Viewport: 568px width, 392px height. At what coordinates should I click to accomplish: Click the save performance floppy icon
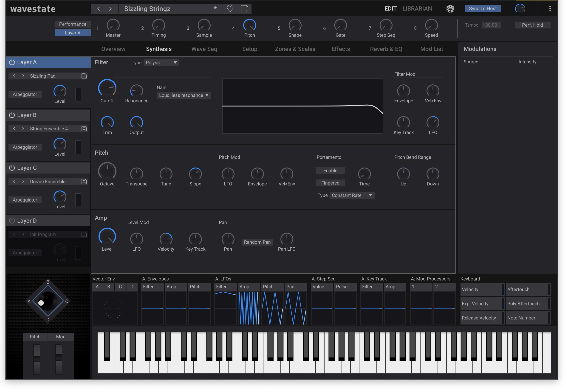(x=244, y=9)
